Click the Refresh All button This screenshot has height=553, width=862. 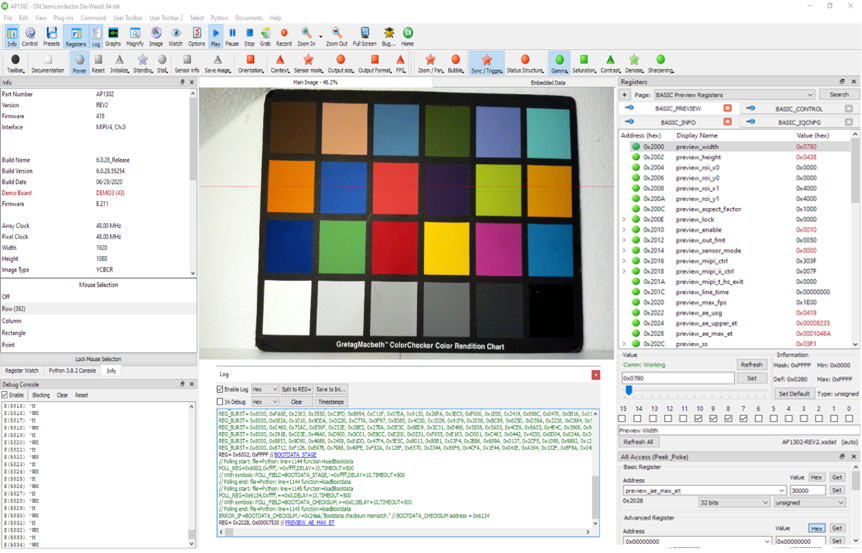[x=638, y=442]
